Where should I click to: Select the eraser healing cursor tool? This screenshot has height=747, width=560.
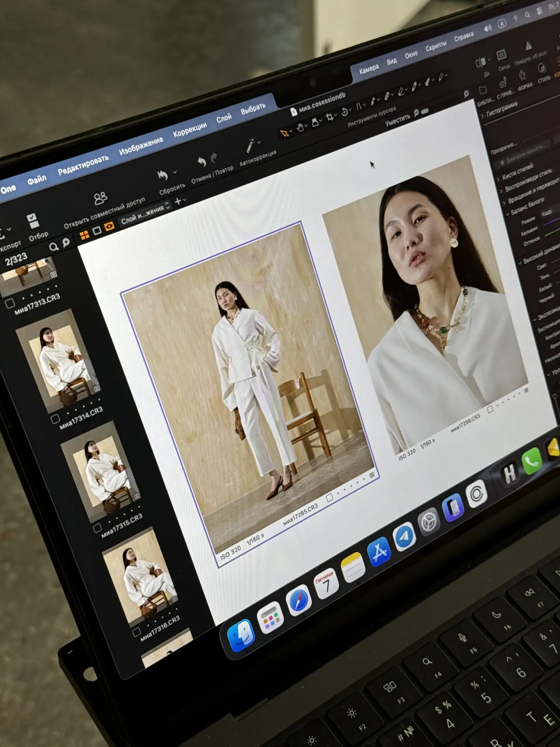coord(387,96)
